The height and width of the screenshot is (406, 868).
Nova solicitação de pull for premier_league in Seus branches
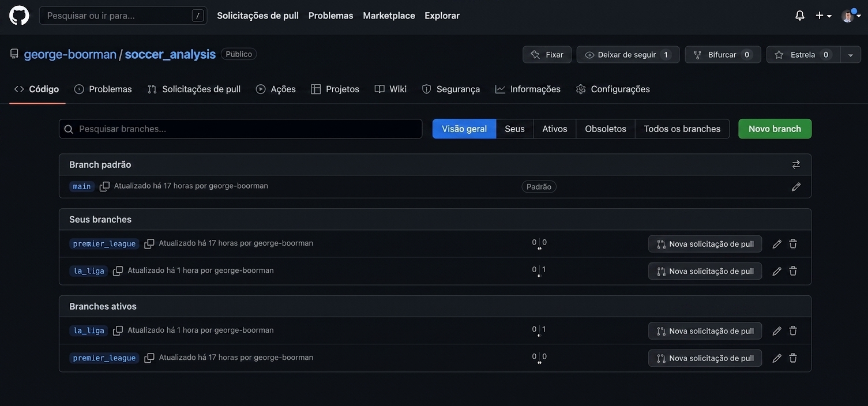[705, 244]
